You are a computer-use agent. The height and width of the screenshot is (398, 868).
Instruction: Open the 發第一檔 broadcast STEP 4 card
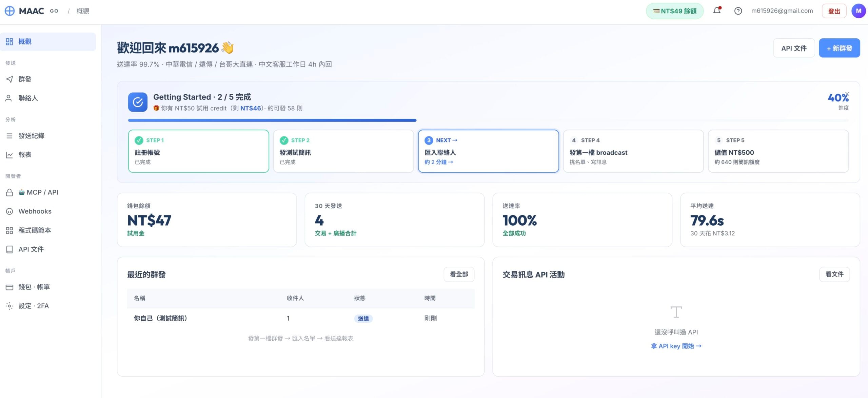[633, 151]
